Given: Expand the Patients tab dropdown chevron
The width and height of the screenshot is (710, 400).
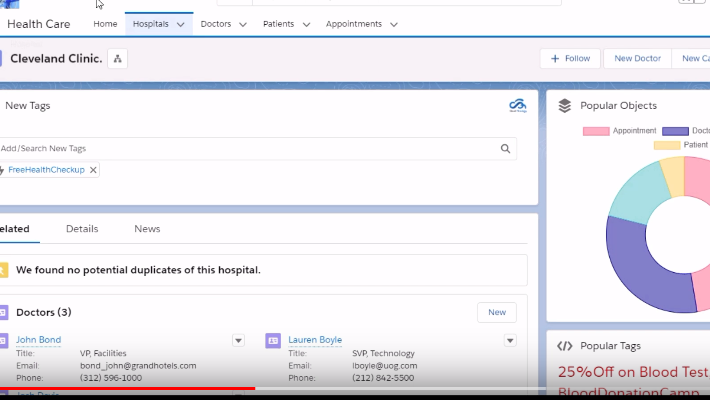Looking at the screenshot, I should point(306,24).
